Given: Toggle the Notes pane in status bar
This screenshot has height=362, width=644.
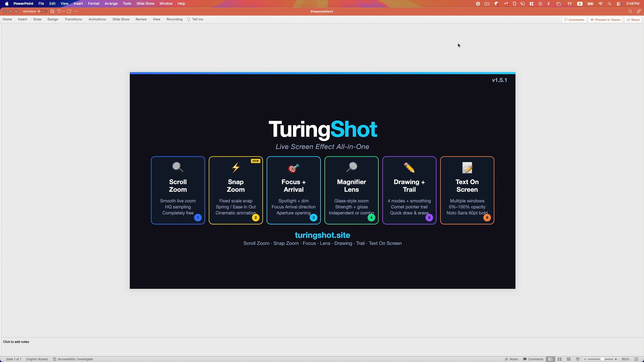Looking at the screenshot, I should [512, 359].
